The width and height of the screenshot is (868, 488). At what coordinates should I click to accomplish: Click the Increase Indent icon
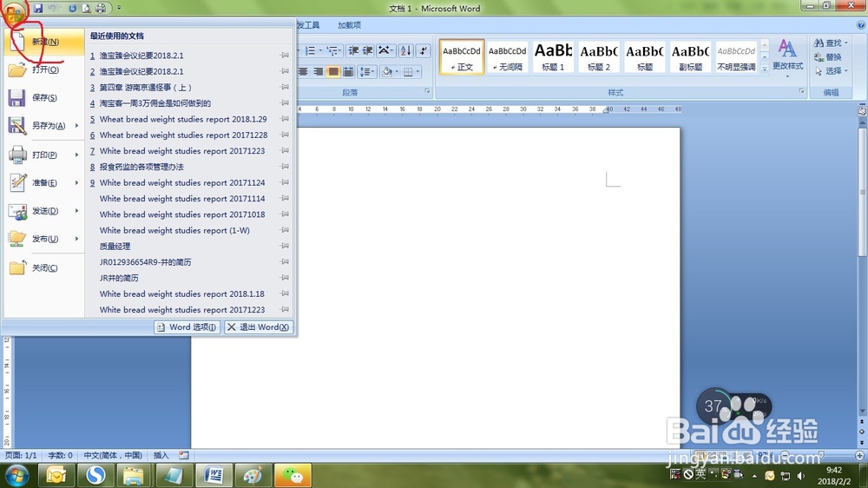(x=367, y=51)
